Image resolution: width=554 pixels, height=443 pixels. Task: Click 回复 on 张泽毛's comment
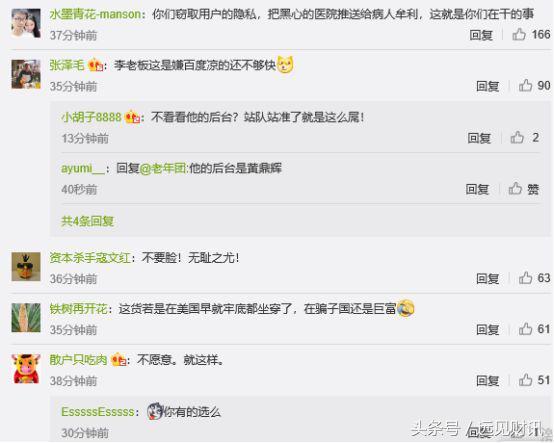[x=488, y=86]
